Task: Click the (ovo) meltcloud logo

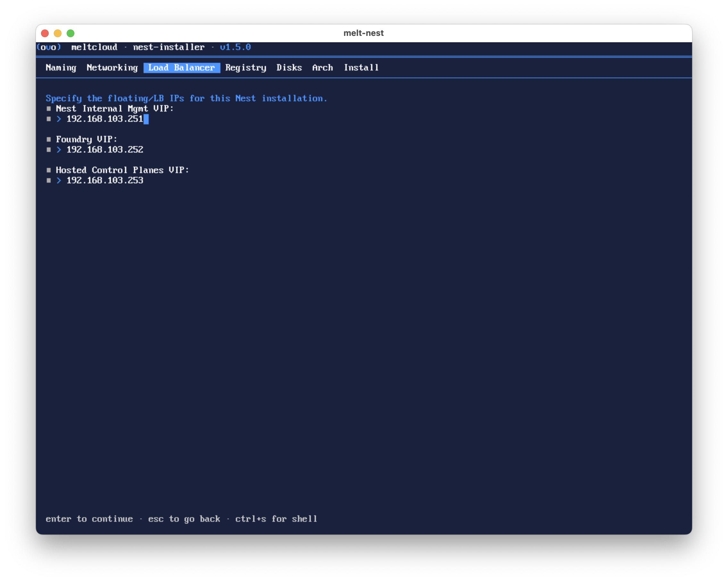Action: [49, 47]
